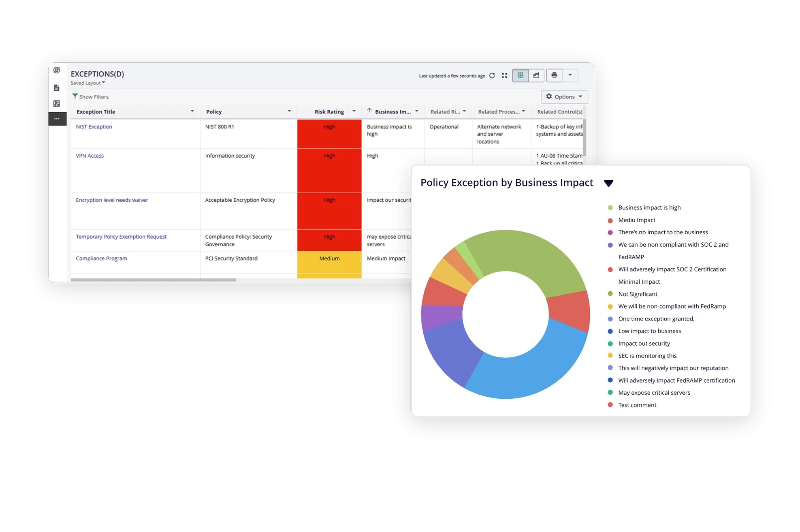This screenshot has width=800, height=532.
Task: Open the Saved Layout dropdown
Action: pyautogui.click(x=88, y=83)
